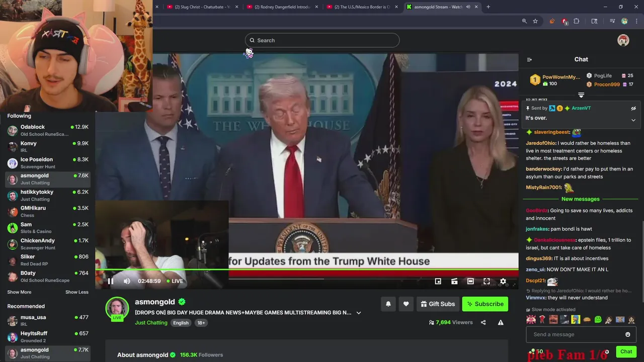Screen dimensions: 644x362
Task: Open PowWowInMy top gifter profile
Action: tap(561, 77)
